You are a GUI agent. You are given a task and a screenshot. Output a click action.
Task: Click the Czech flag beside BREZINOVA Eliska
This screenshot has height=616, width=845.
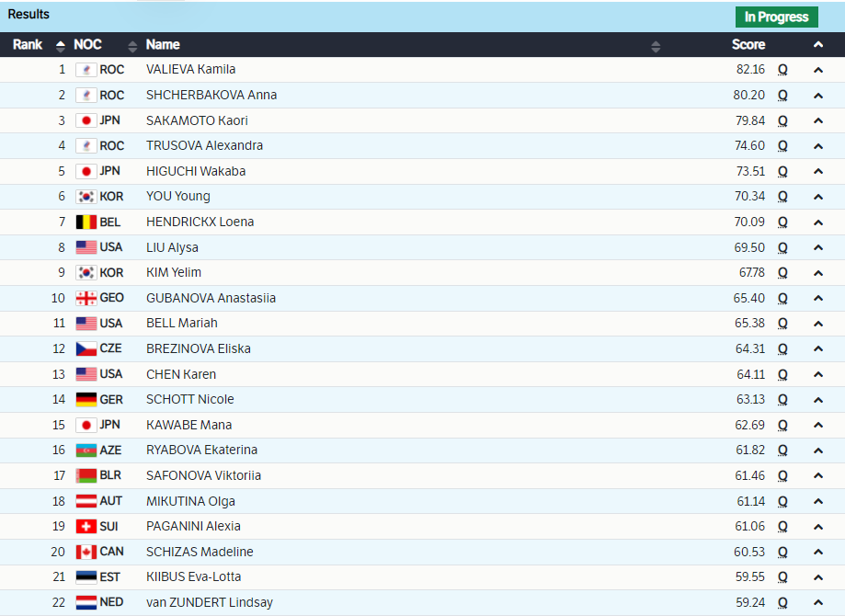(x=86, y=348)
